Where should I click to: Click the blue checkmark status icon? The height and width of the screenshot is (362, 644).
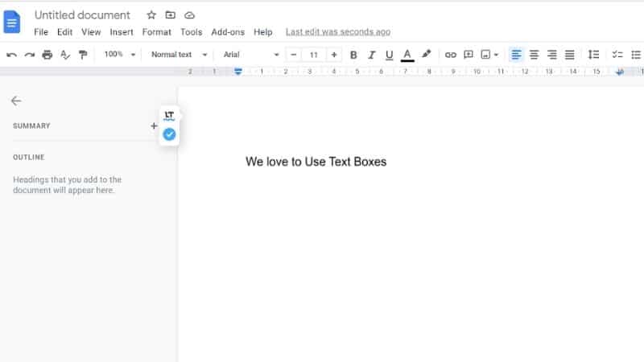[169, 134]
